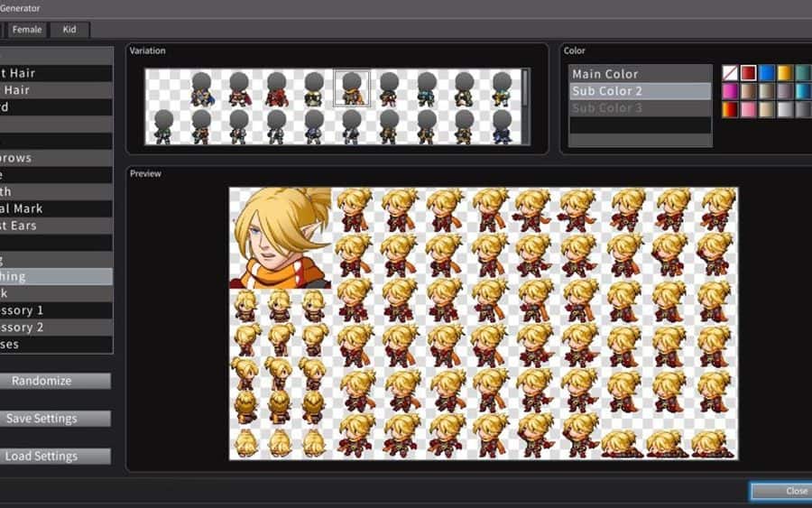Viewport: 812px width, 508px height.
Task: Select the blank first variation slot
Action: point(163,88)
